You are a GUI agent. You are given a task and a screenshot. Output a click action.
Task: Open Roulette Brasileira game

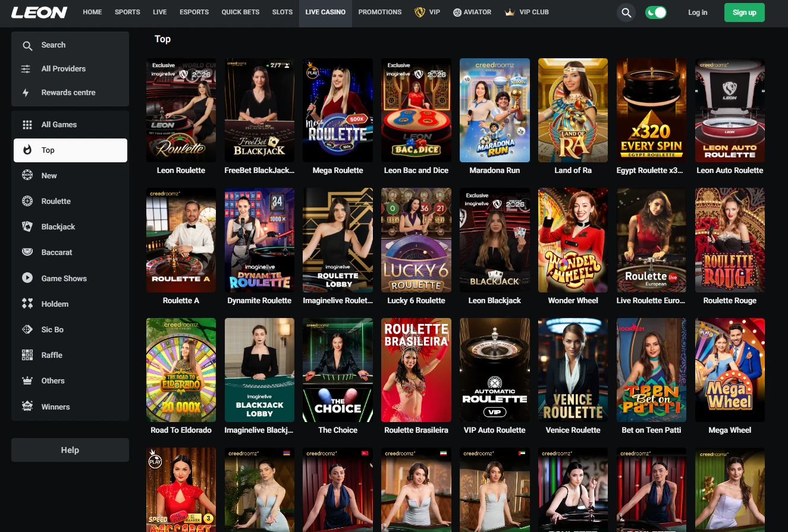pyautogui.click(x=416, y=370)
